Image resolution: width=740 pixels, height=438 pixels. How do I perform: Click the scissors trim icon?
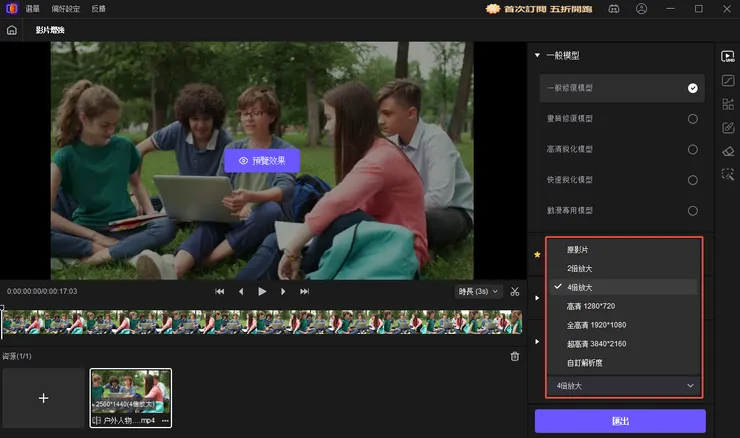(x=515, y=292)
